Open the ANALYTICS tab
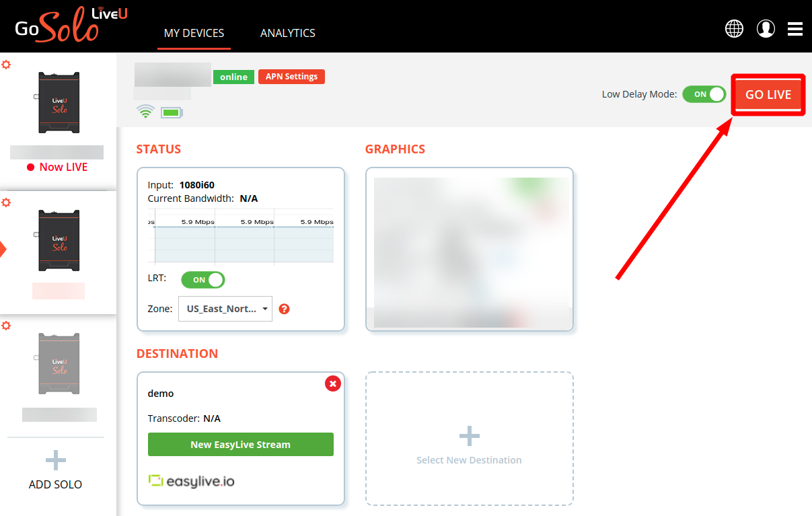Viewport: 812px width, 516px height. pos(288,33)
